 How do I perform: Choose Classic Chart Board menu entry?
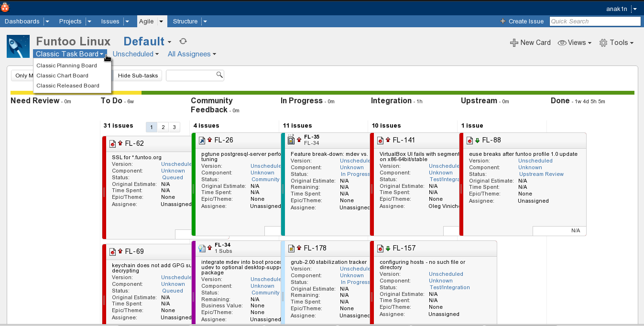62,76
